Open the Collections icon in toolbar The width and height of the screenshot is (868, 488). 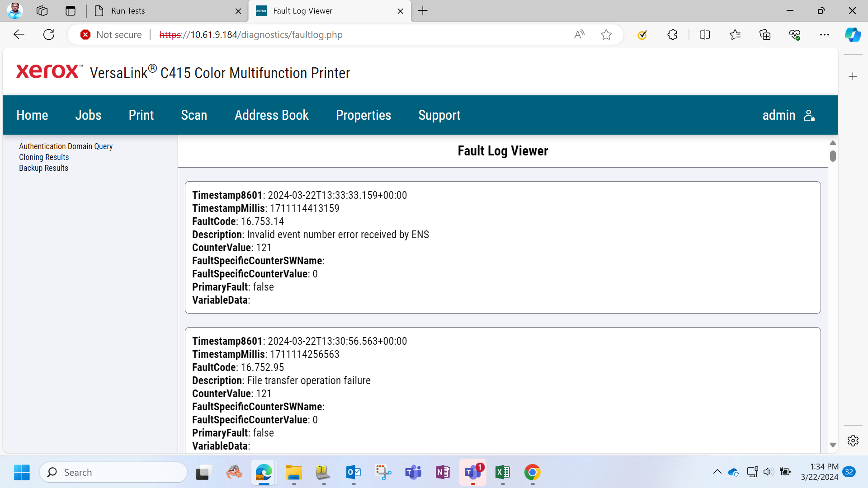(x=765, y=35)
